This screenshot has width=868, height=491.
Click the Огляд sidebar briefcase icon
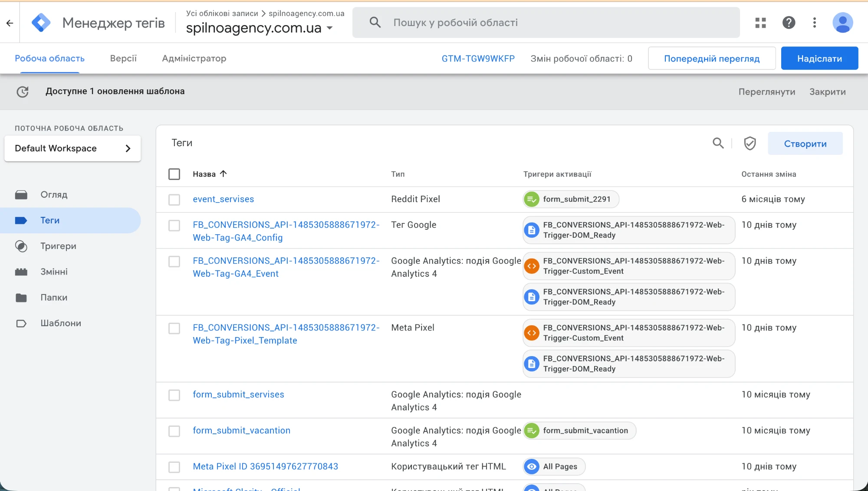point(21,195)
